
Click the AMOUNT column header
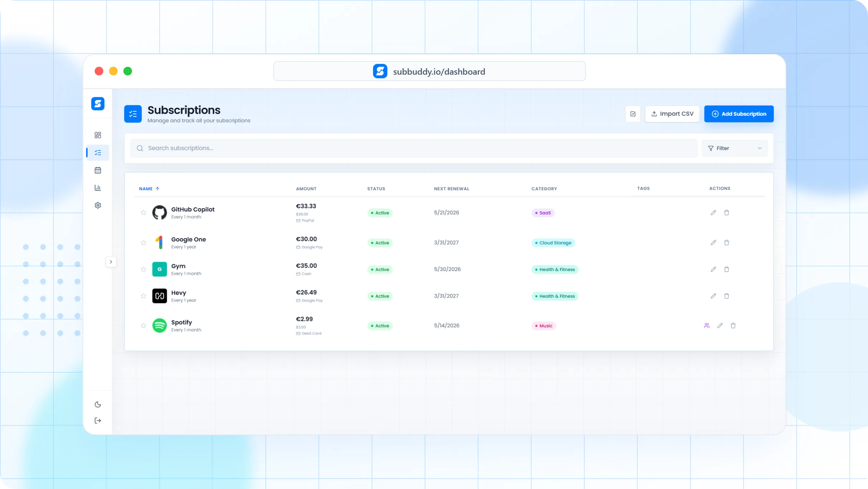[306, 189]
